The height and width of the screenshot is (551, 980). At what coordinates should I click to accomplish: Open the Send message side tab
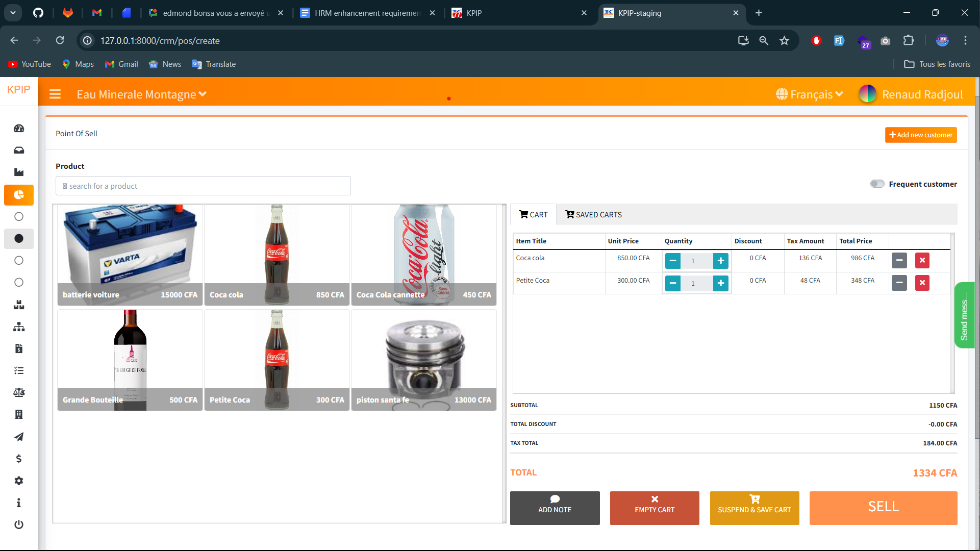click(x=964, y=315)
